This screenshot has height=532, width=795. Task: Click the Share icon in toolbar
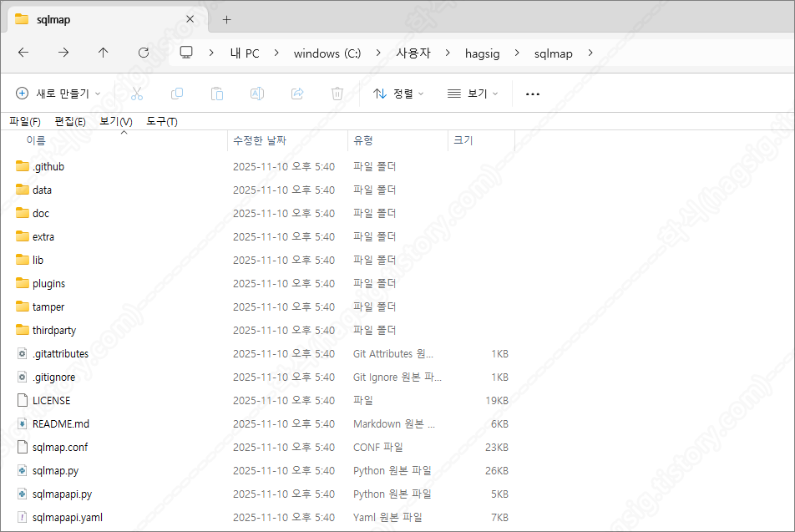[297, 94]
